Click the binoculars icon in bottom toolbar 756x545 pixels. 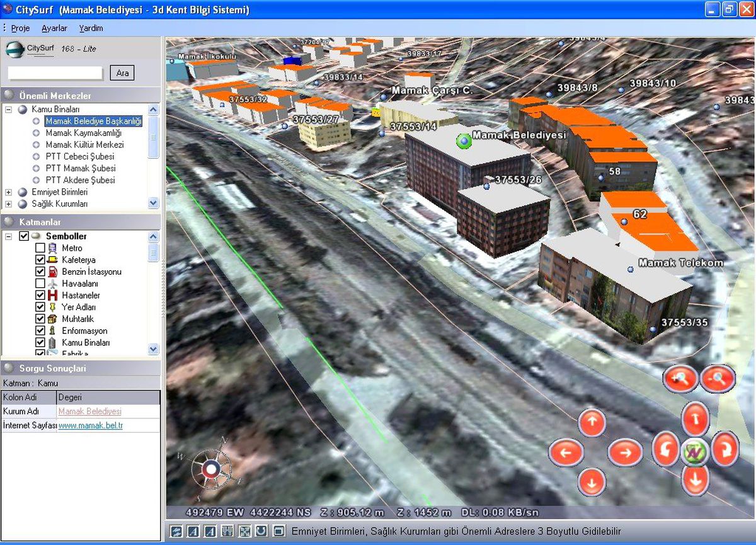point(227,531)
